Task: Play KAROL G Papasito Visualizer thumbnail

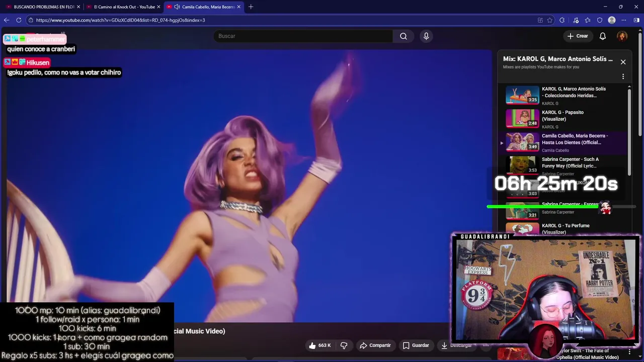Action: point(522,118)
